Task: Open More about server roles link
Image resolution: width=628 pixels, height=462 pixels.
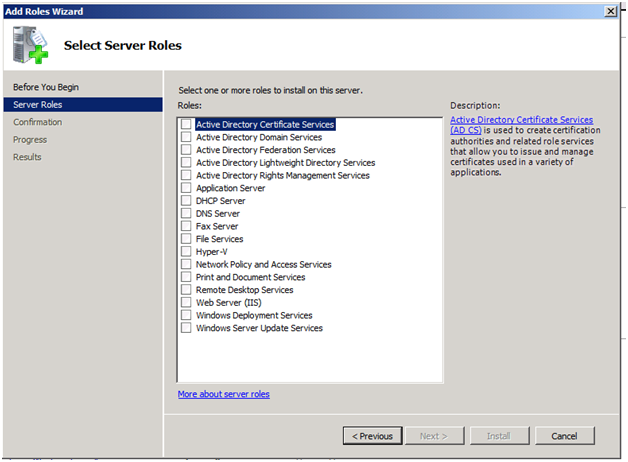Action: pyautogui.click(x=223, y=394)
